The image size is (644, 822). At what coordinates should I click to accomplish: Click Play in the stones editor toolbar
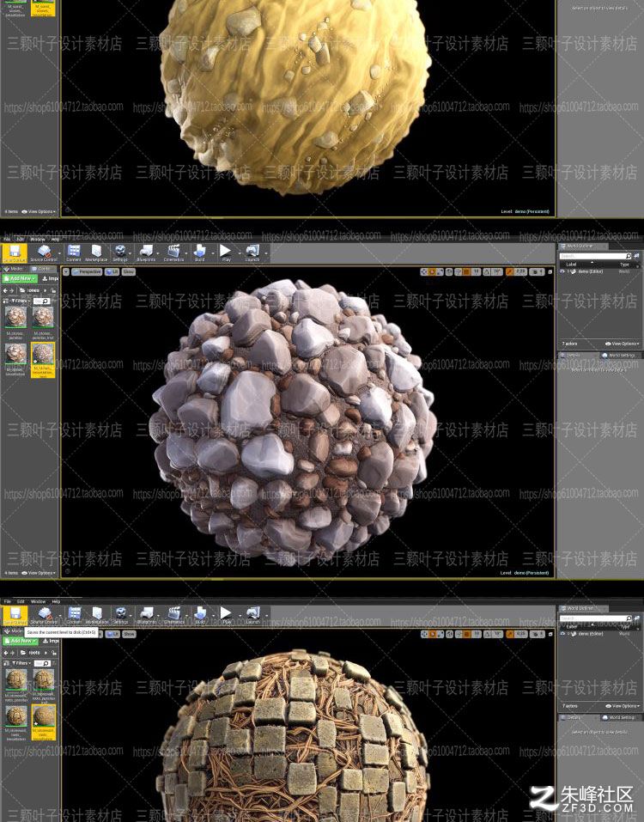click(x=226, y=253)
